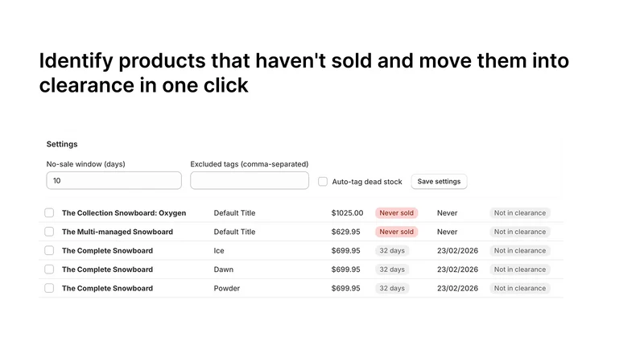The width and height of the screenshot is (644, 362).
Task: Tick The Complete Snowboard Powder checkbox
Action: point(49,288)
